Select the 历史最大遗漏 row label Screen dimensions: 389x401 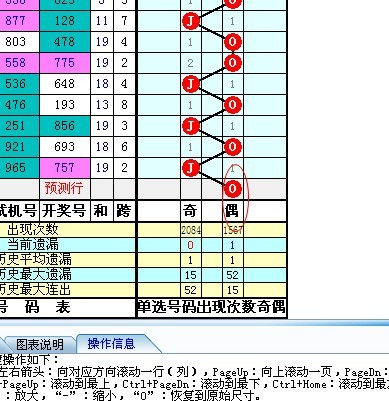pos(35,275)
